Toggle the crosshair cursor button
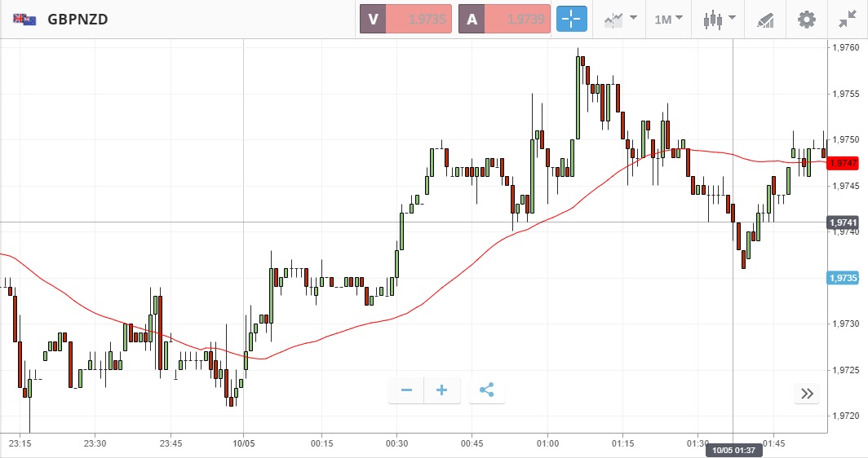This screenshot has height=458, width=868. tap(572, 19)
